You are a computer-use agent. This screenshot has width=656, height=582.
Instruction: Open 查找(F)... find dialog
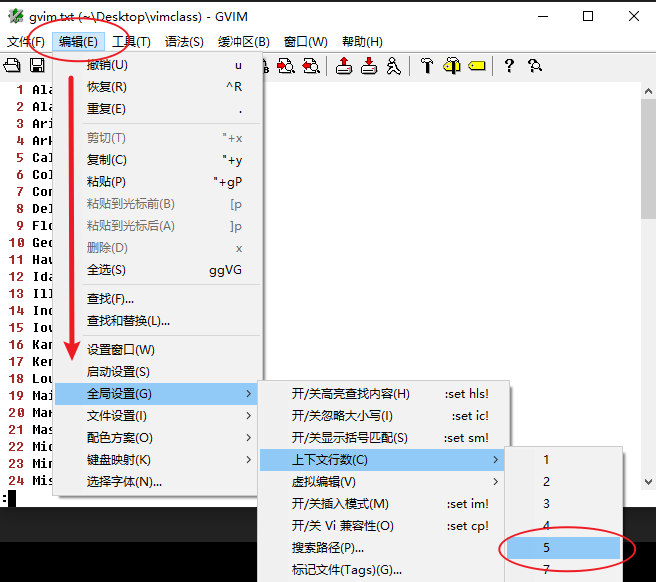(159, 299)
